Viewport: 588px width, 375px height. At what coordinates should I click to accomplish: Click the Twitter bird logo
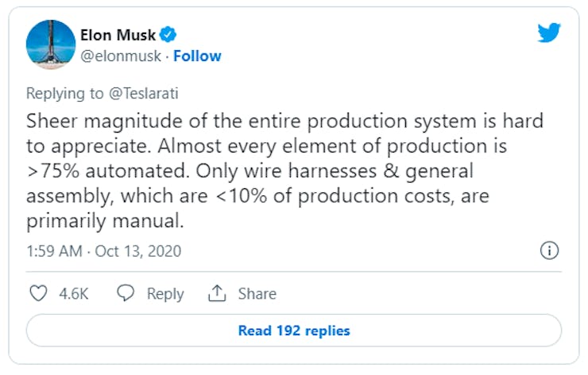(x=549, y=33)
